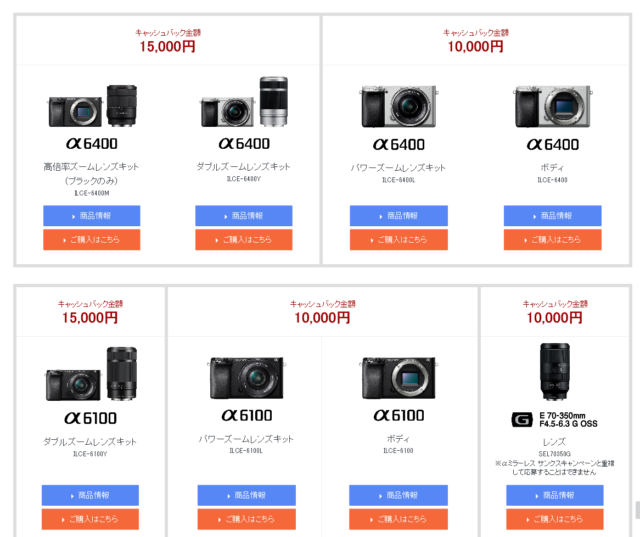Image resolution: width=640 pixels, height=537 pixels.
Task: Open product info for α6400 body
Action: [x=552, y=215]
